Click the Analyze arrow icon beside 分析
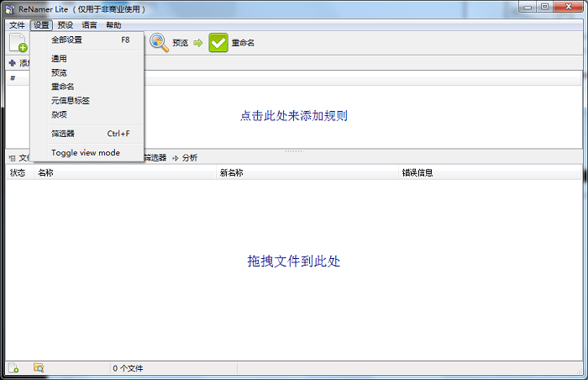Image resolution: width=588 pixels, height=380 pixels. (175, 158)
